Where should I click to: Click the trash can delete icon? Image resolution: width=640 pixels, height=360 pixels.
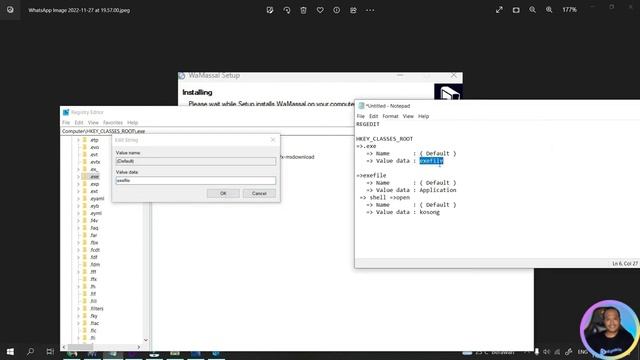coord(303,10)
